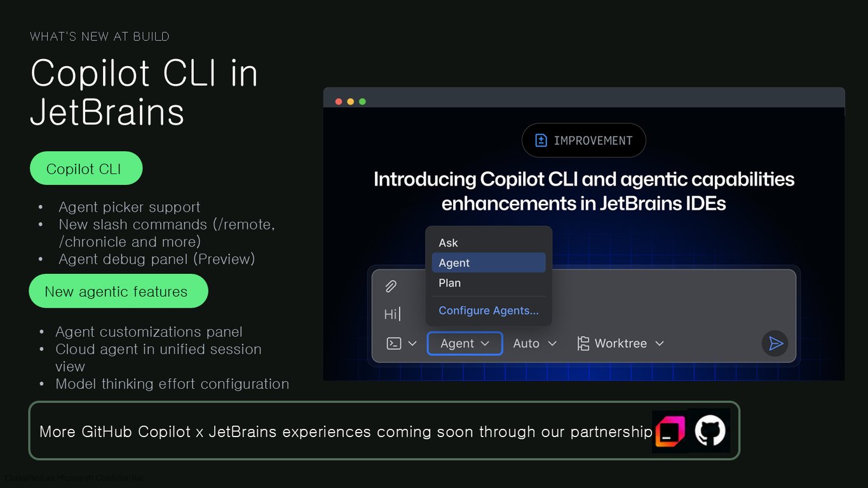Screen dimensions: 868x488
Task: Click the New agentic features pill
Action: pos(118,291)
